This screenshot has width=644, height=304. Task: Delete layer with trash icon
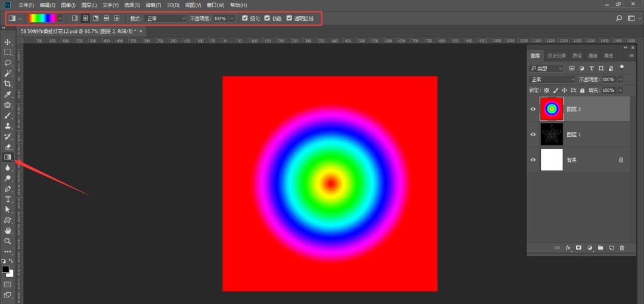pos(622,248)
